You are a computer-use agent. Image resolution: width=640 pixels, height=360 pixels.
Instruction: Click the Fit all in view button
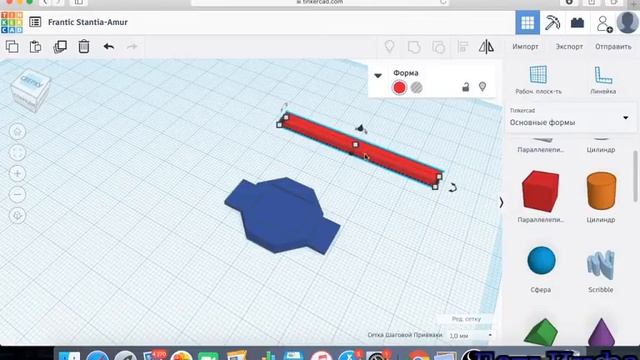pyautogui.click(x=17, y=153)
